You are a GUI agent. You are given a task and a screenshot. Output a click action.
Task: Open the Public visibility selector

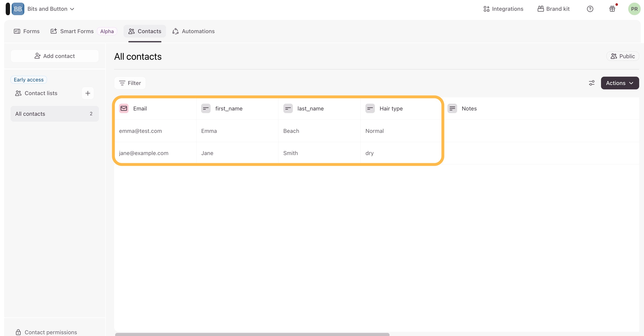623,56
